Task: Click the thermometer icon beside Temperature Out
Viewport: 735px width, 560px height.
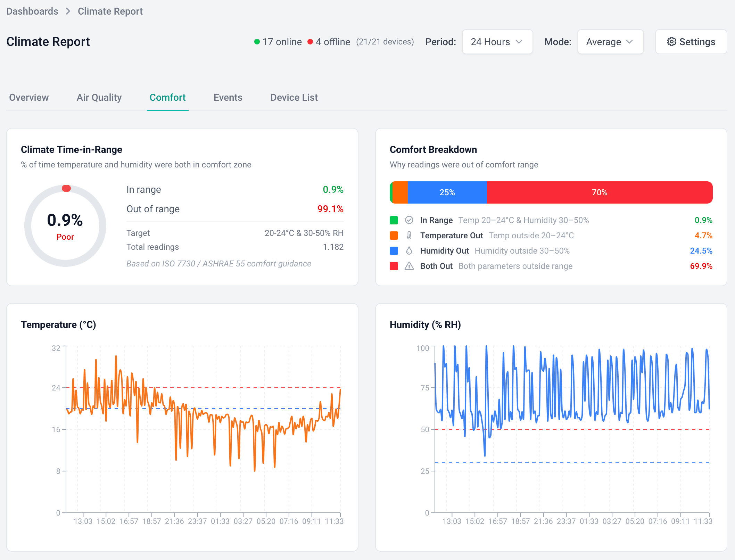Action: tap(409, 236)
